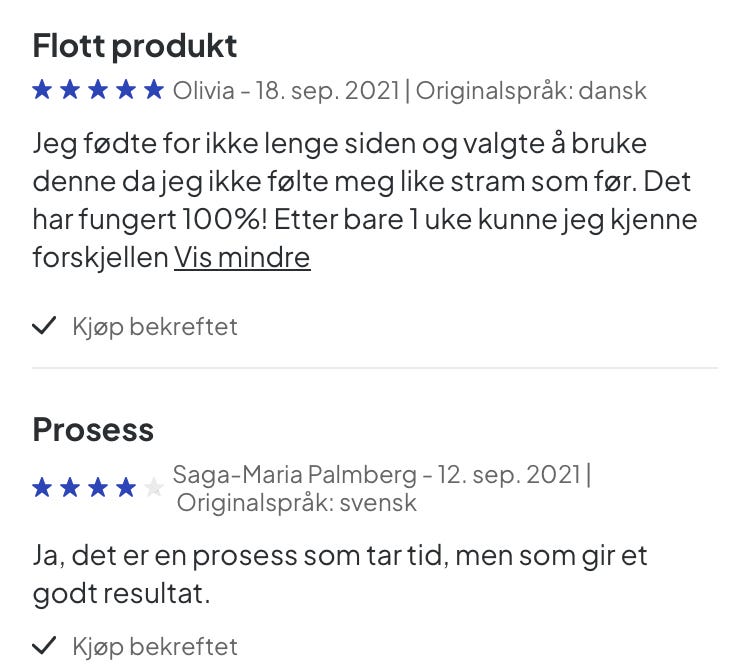Click 'Kjøp bekreftet' text below Saga-Maria's review
This screenshot has height=669, width=750.
coord(155,646)
